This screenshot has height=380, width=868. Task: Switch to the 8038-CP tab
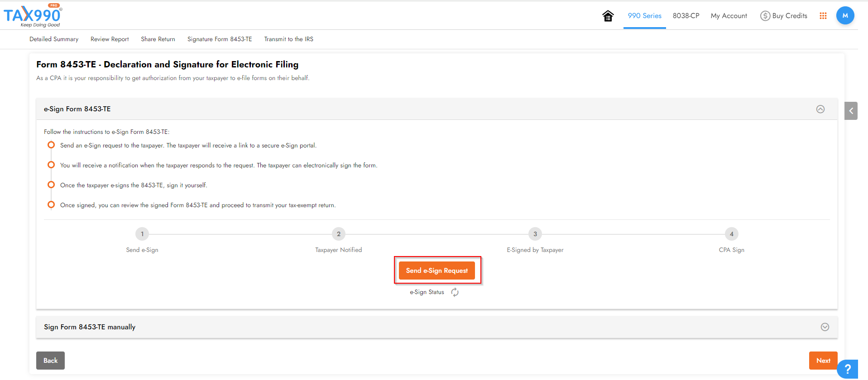point(686,15)
